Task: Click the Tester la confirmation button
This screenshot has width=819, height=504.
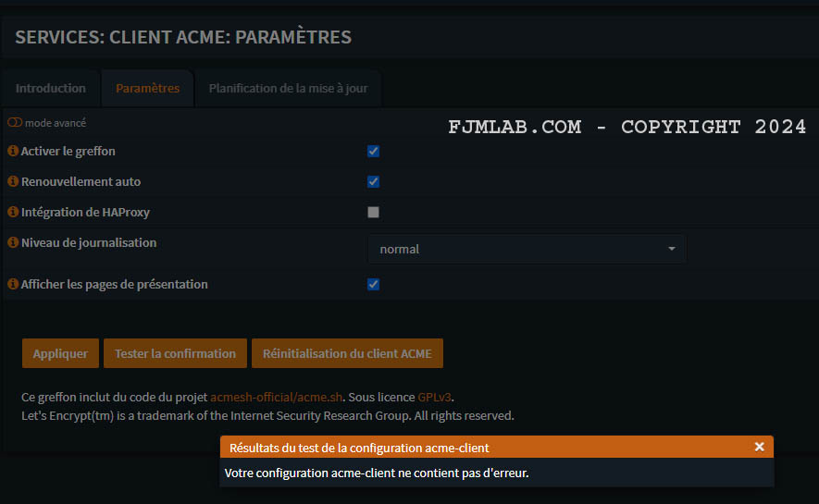Action: [x=175, y=353]
